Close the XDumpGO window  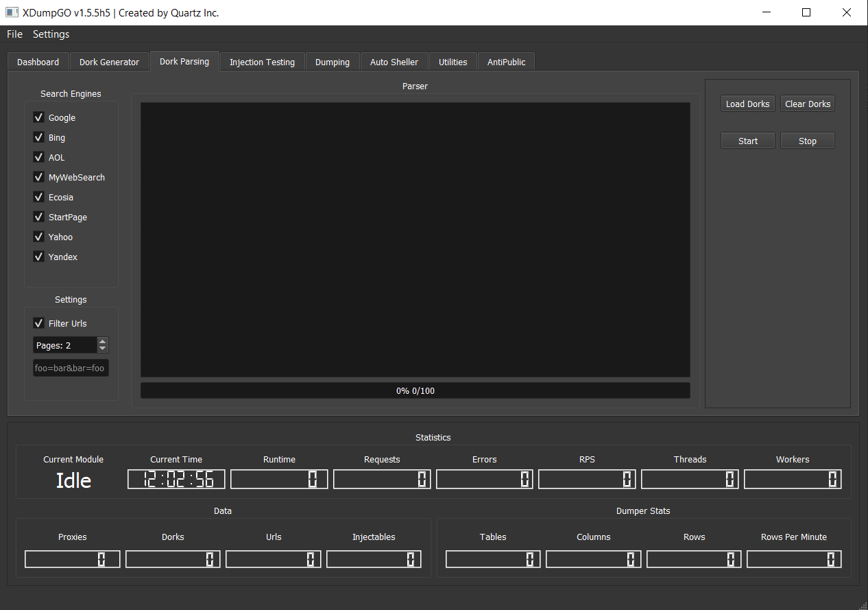pos(846,12)
